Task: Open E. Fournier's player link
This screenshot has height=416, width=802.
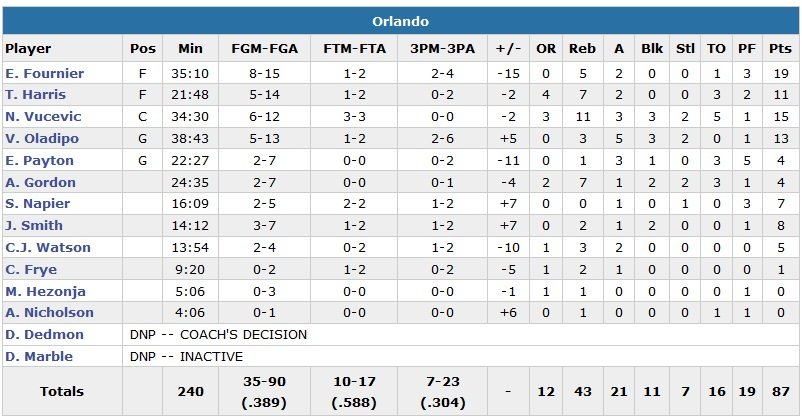Action: pyautogui.click(x=45, y=73)
